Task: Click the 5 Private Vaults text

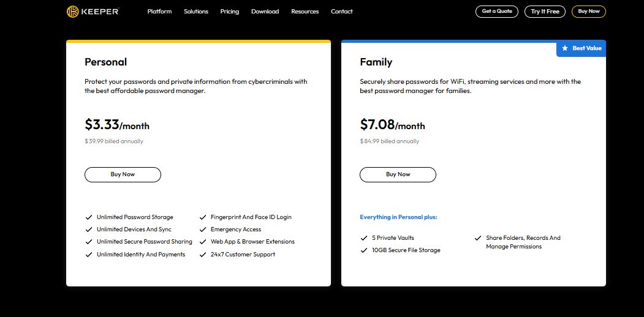Action: 393,238
